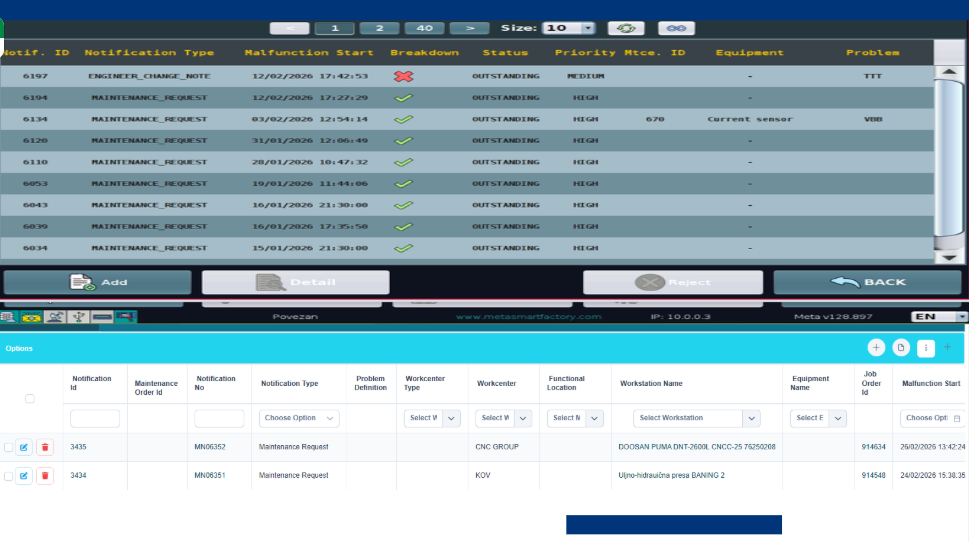The image size is (969, 542).
Task: Click the circular plus add icon
Action: click(x=876, y=347)
